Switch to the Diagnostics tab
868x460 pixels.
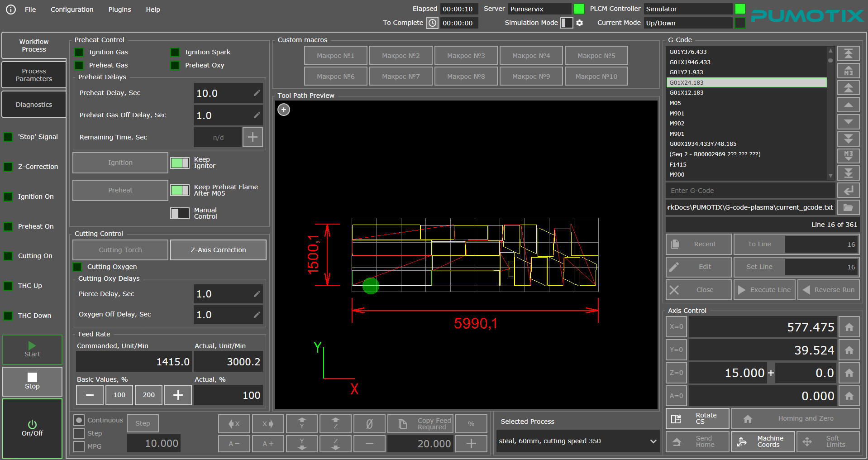point(34,105)
